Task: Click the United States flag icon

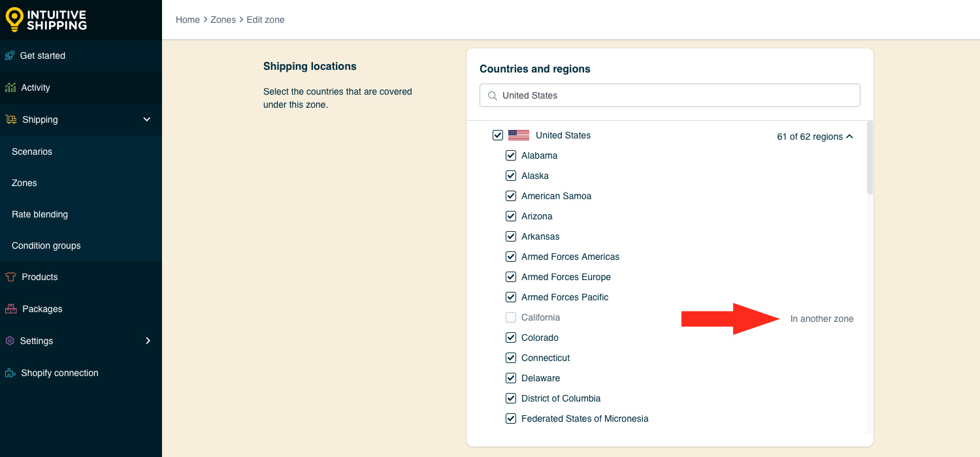Action: 519,135
